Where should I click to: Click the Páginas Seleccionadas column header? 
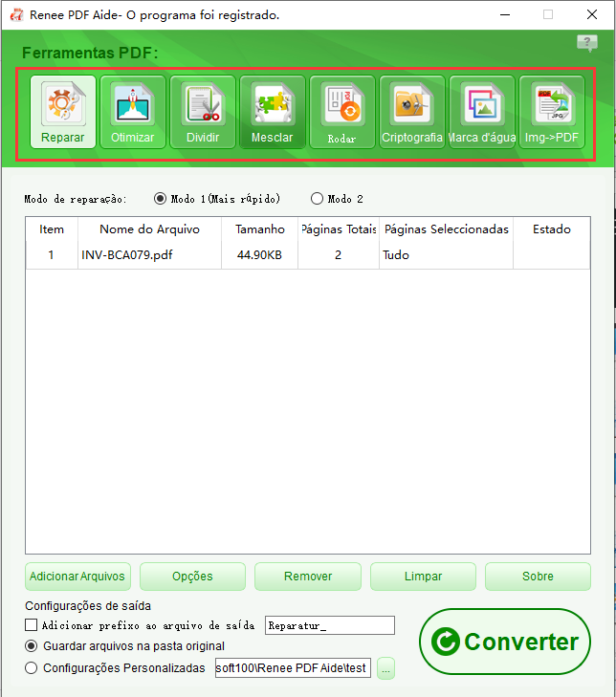coord(446,229)
